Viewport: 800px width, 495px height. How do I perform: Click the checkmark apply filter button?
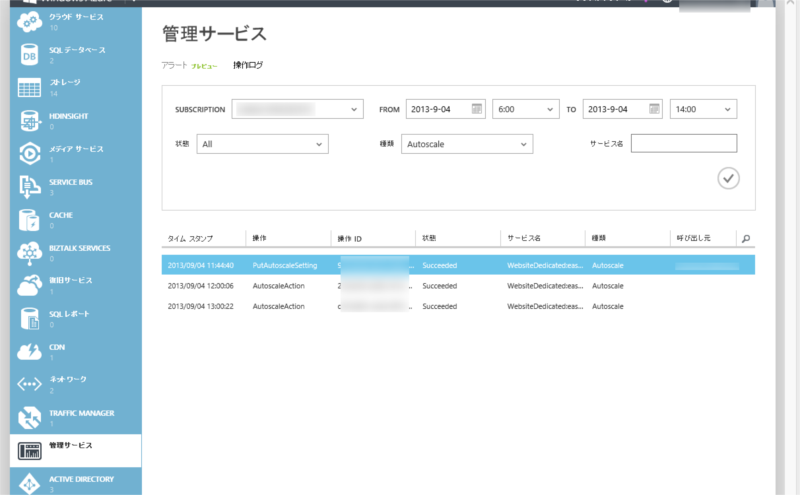point(728,178)
